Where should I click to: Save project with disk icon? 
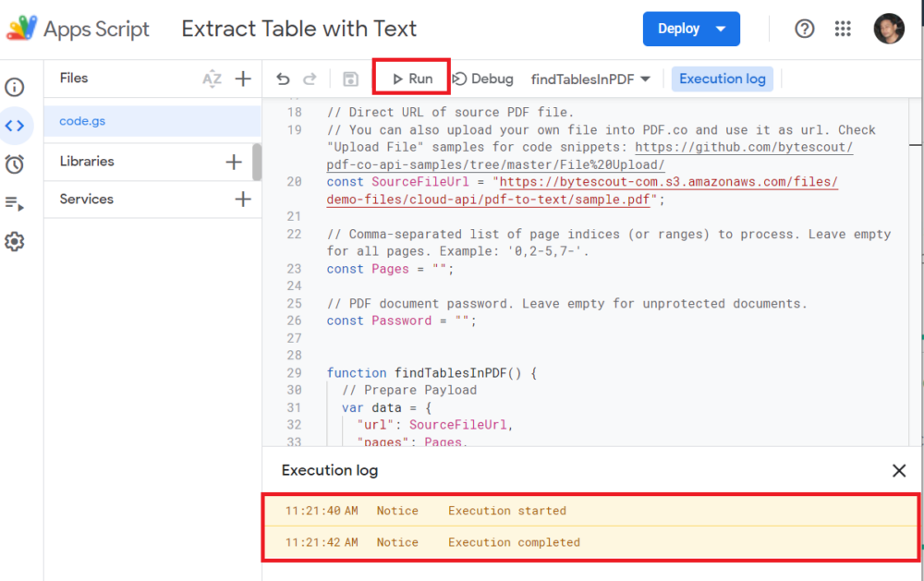click(x=350, y=79)
